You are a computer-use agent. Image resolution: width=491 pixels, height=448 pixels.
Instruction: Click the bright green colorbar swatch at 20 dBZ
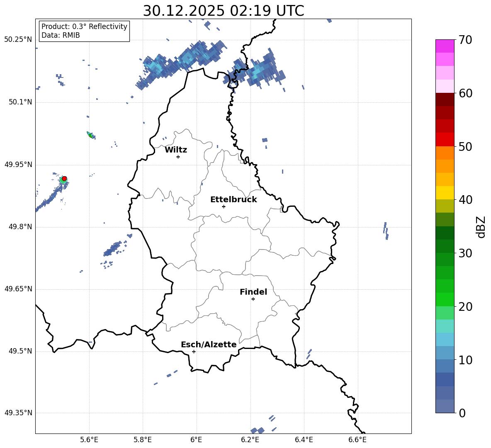click(x=445, y=299)
